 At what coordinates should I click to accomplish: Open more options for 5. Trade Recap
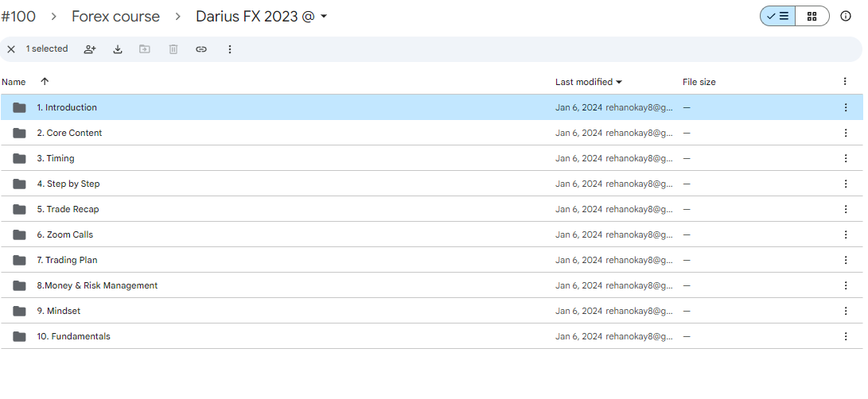[x=845, y=209]
